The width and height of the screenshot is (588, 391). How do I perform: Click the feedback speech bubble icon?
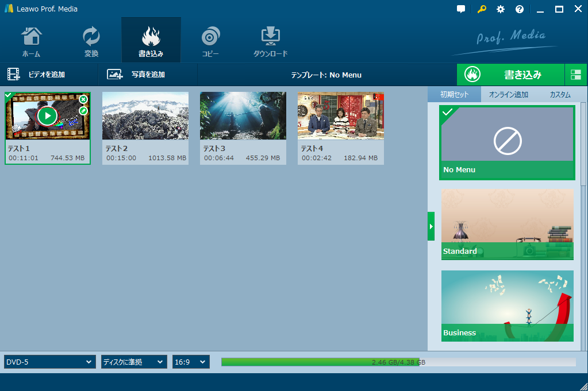pos(461,9)
